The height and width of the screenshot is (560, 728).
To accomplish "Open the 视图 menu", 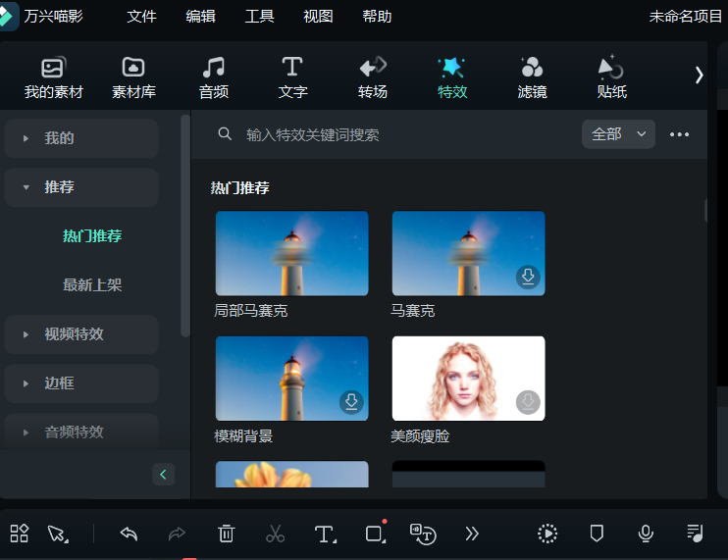I will click(x=318, y=17).
